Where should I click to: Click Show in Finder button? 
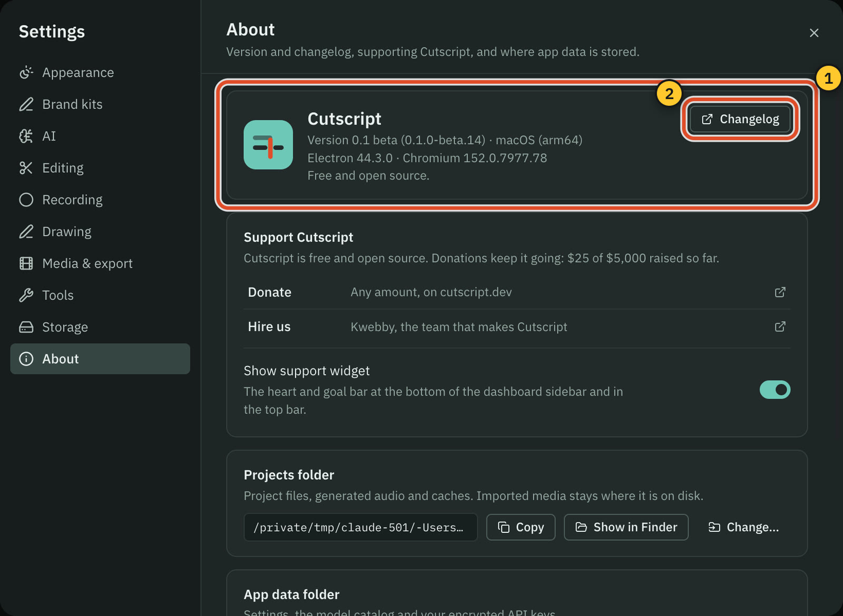[x=626, y=527]
